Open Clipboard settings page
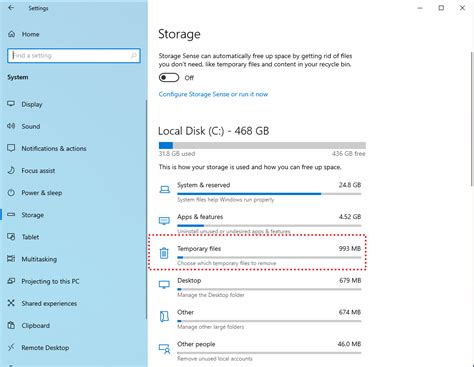Screen dimensions: 474x367 click(74, 325)
